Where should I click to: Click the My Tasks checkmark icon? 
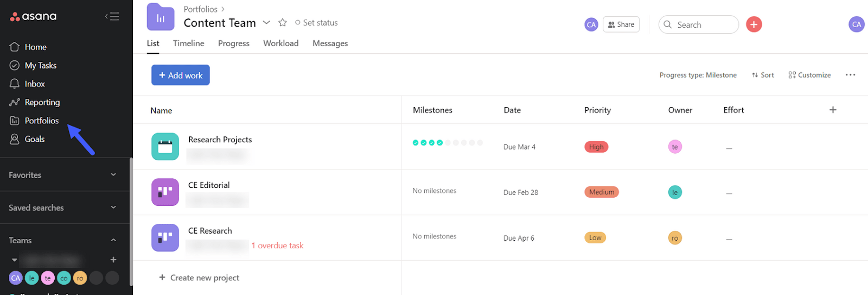pos(15,65)
